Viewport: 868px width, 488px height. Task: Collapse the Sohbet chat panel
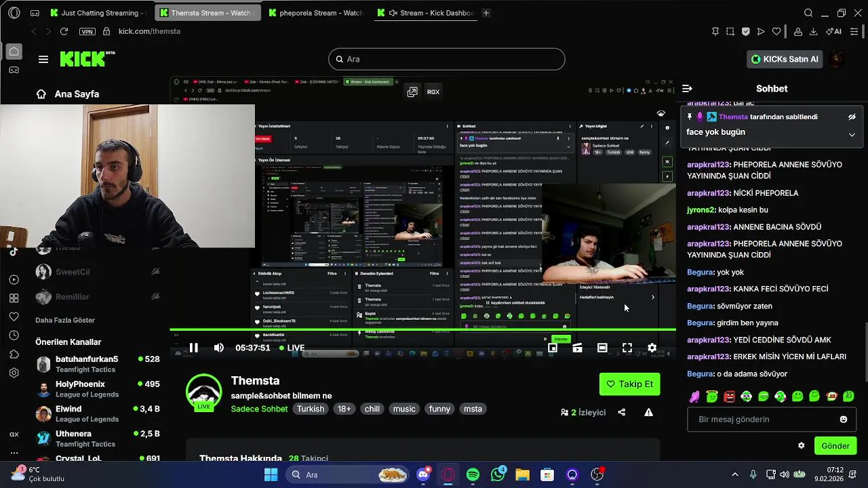[x=687, y=89]
